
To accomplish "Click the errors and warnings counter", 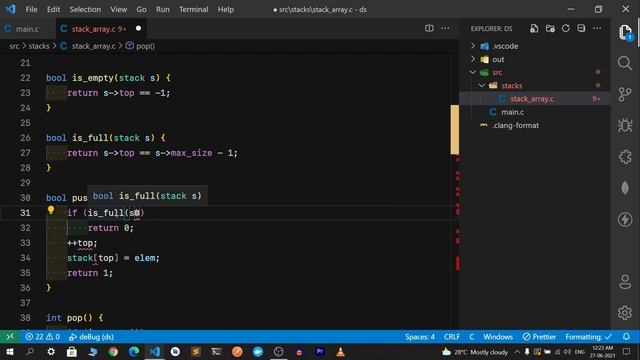I will click(42, 337).
